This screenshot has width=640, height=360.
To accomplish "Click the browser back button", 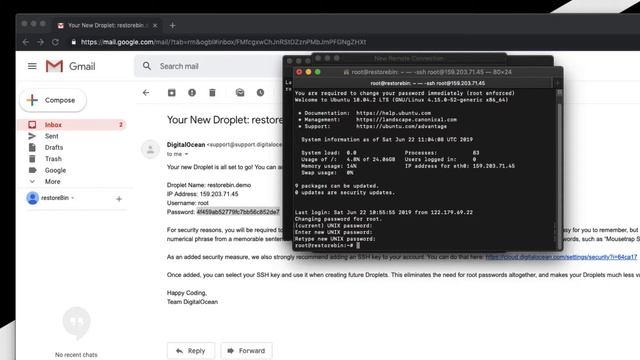I will [25, 42].
